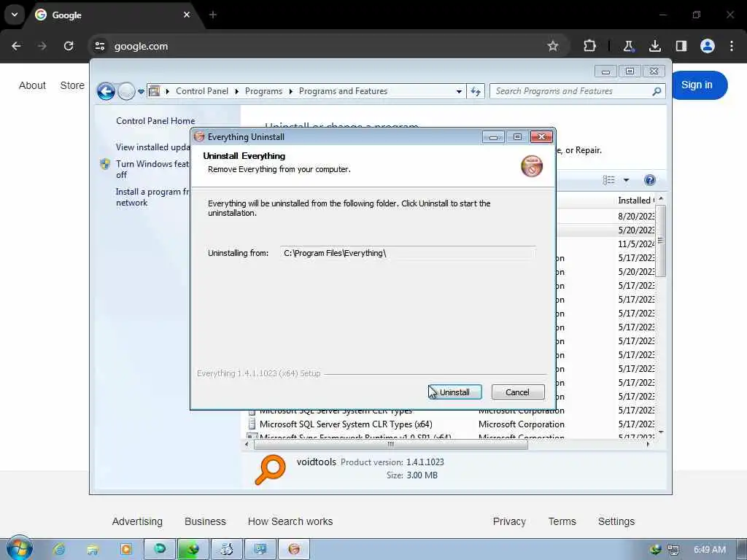Image resolution: width=747 pixels, height=560 pixels.
Task: Click Cancel in Everything Uninstall dialog
Action: tap(517, 392)
